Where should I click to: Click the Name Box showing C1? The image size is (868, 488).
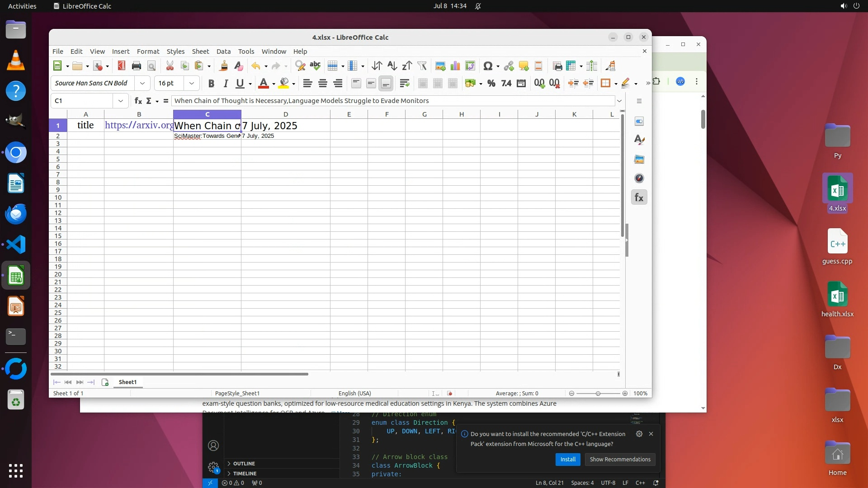[x=82, y=101]
